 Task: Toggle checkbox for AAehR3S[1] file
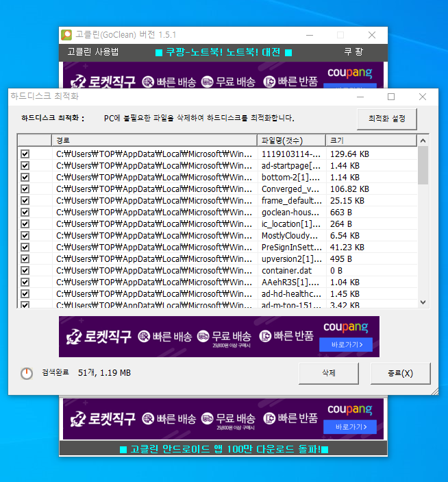point(25,282)
